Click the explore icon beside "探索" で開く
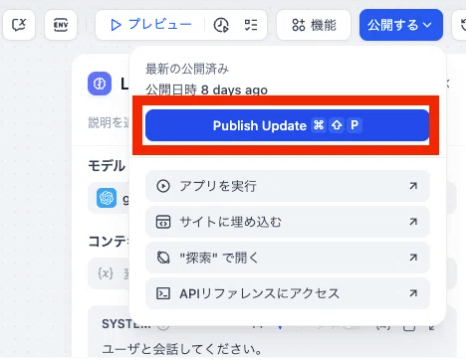This screenshot has width=466, height=361. click(x=163, y=258)
